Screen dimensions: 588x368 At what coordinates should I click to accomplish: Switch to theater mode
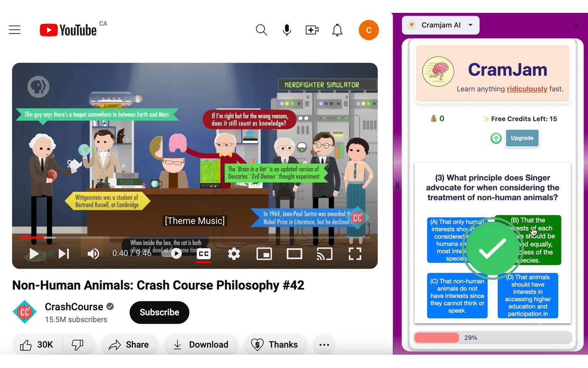(294, 253)
